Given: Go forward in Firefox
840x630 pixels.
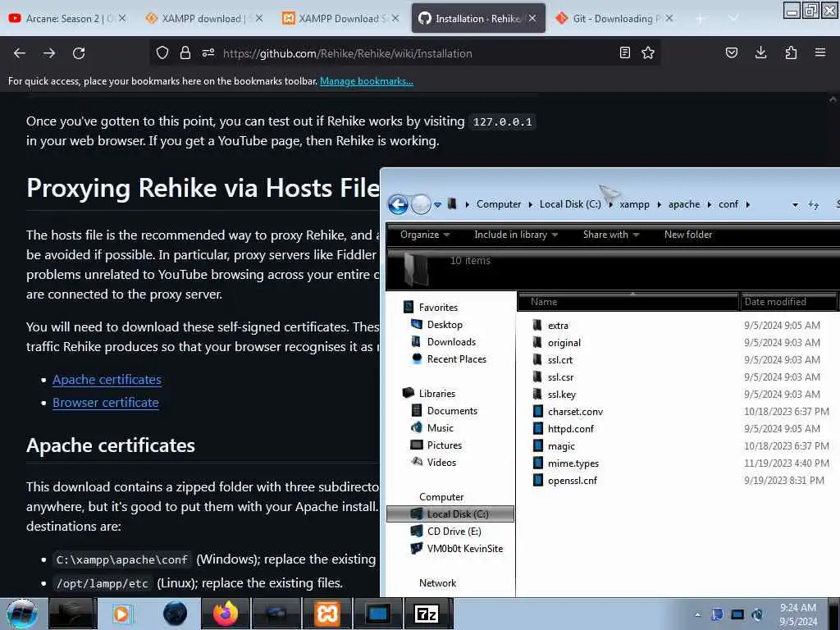Looking at the screenshot, I should [49, 53].
